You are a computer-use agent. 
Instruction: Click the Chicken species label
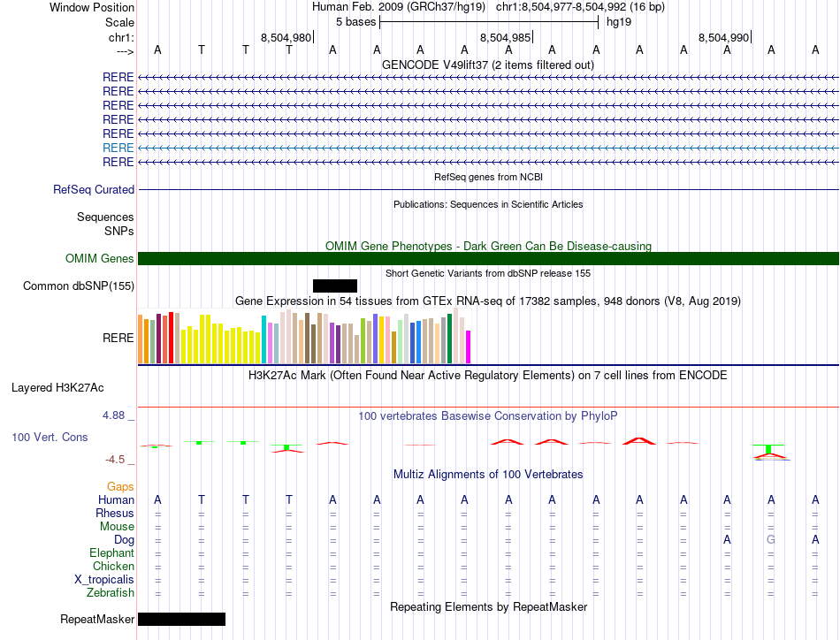point(113,566)
